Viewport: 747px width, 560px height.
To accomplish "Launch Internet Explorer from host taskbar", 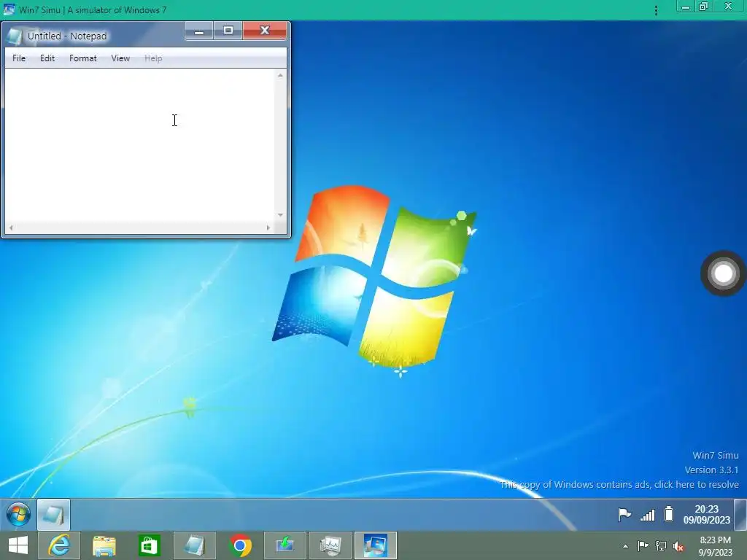I will [59, 545].
